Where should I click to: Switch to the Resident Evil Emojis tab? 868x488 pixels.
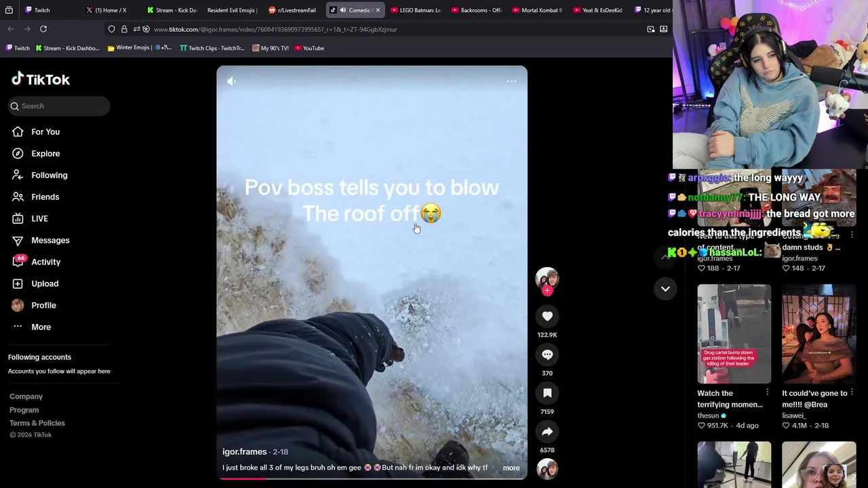(232, 10)
